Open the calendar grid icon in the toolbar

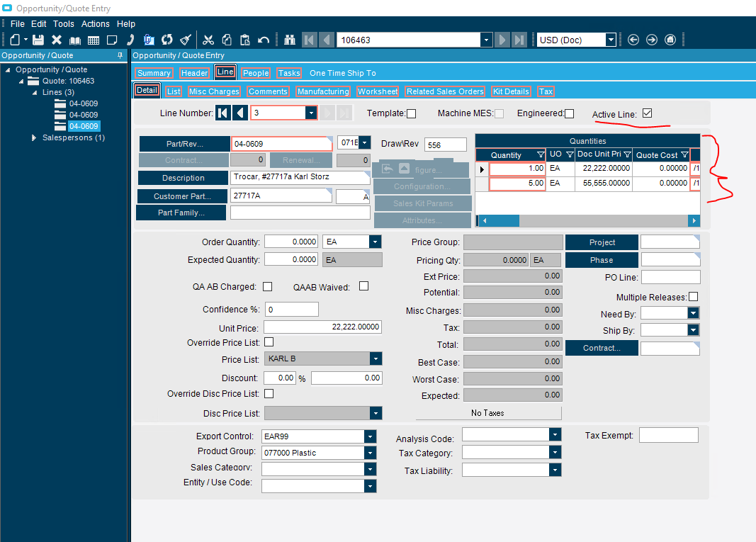[x=94, y=40]
